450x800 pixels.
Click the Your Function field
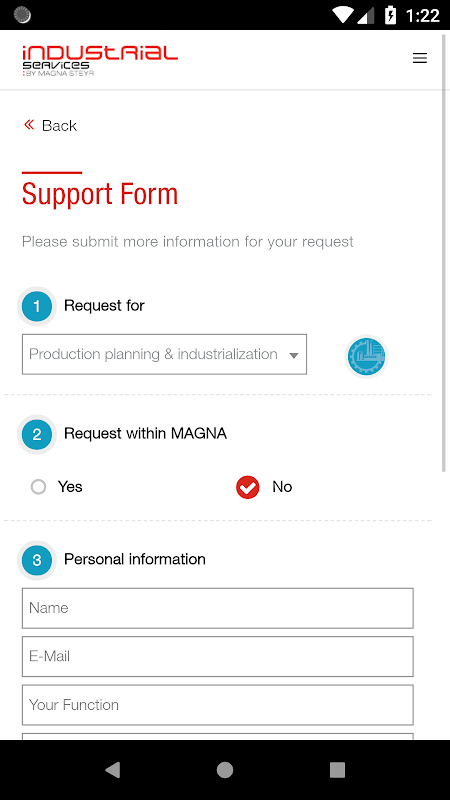(217, 705)
